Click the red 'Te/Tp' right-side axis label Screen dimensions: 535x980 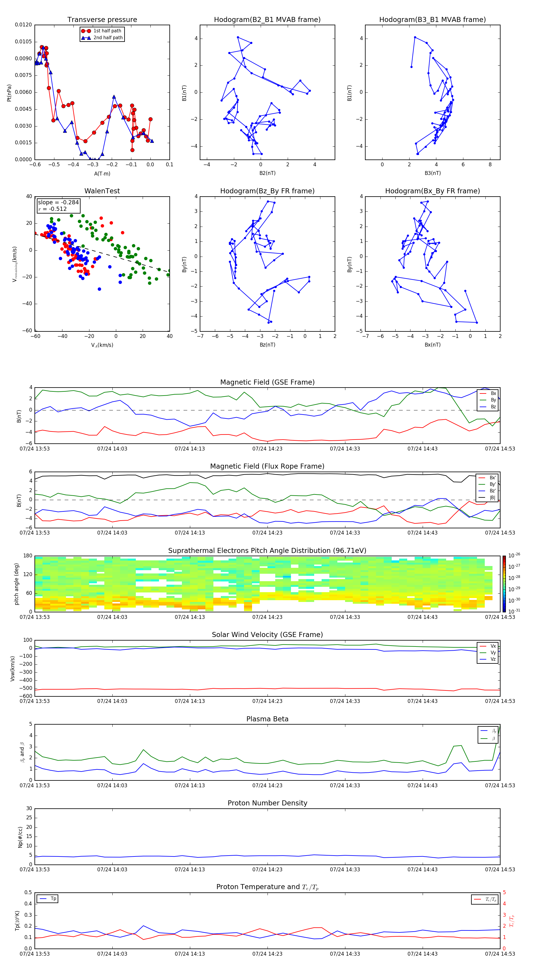tap(512, 921)
